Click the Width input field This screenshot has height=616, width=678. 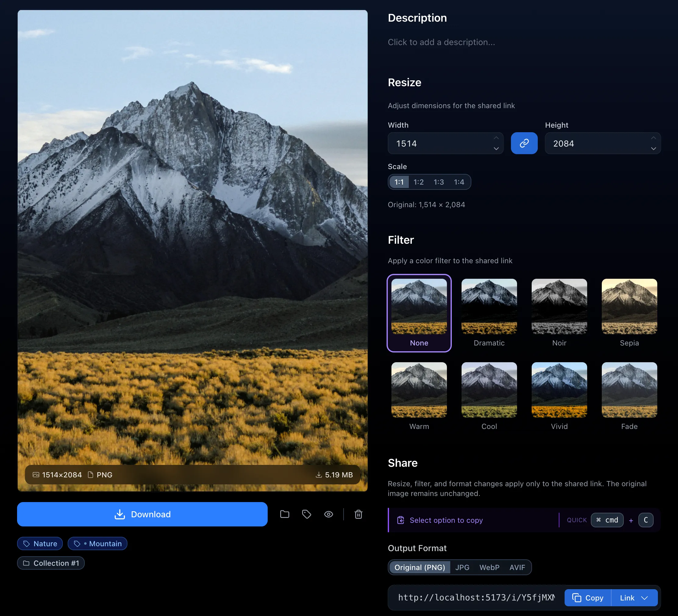pos(446,143)
